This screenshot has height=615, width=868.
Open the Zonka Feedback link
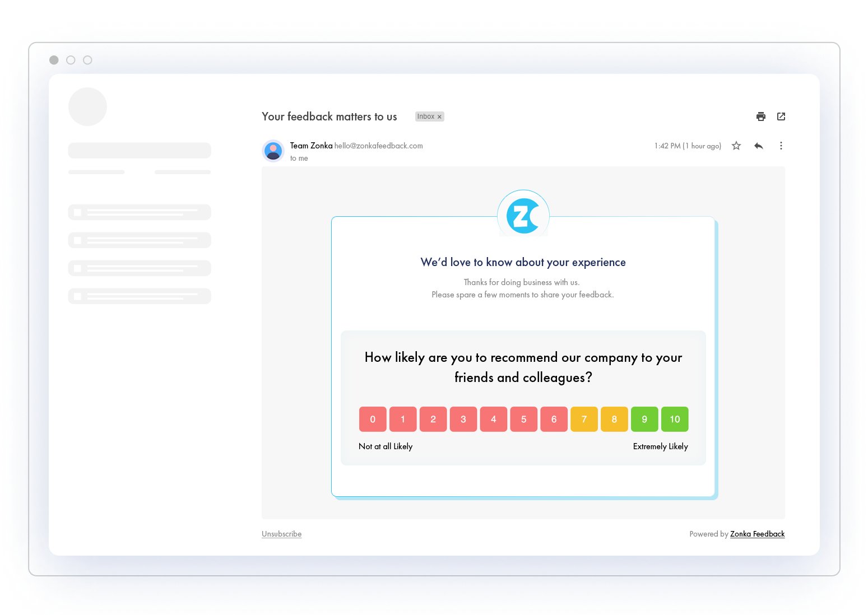click(757, 534)
